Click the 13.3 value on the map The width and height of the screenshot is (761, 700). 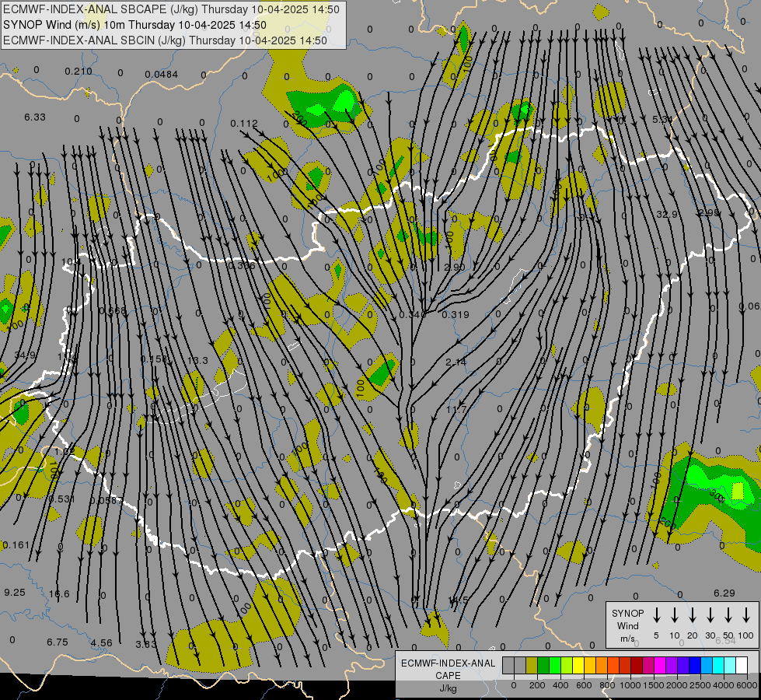(197, 360)
